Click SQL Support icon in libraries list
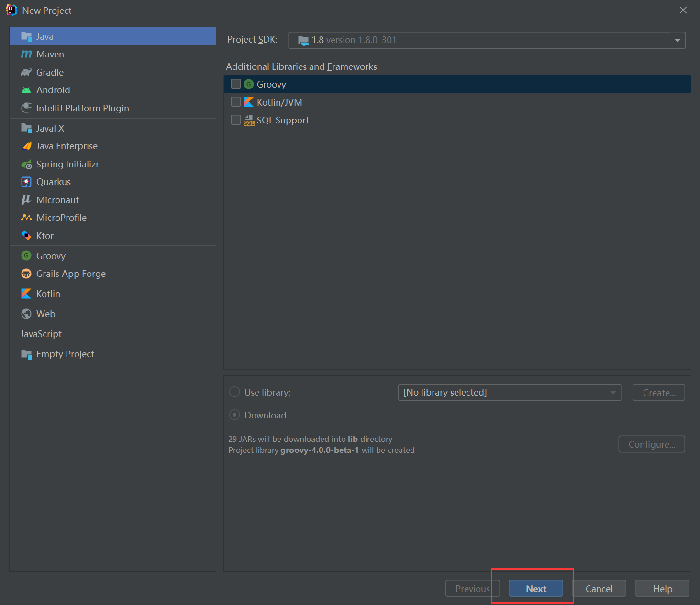Viewport: 700px width, 605px height. click(x=249, y=120)
